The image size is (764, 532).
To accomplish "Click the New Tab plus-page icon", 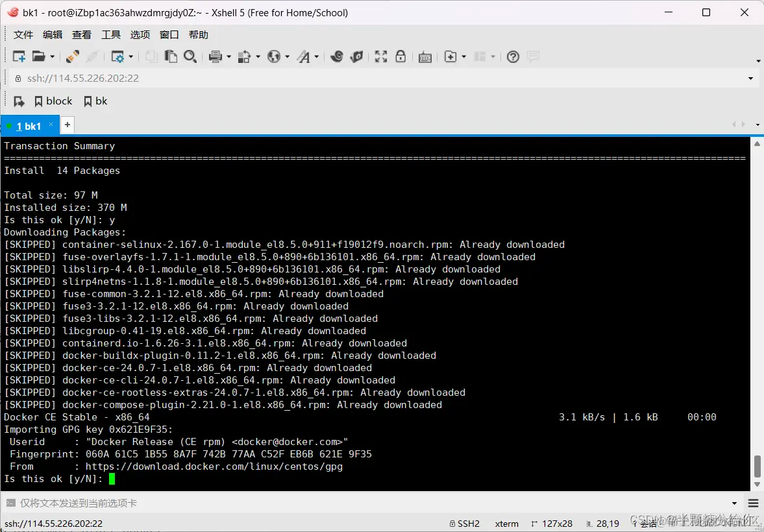I will coord(450,56).
